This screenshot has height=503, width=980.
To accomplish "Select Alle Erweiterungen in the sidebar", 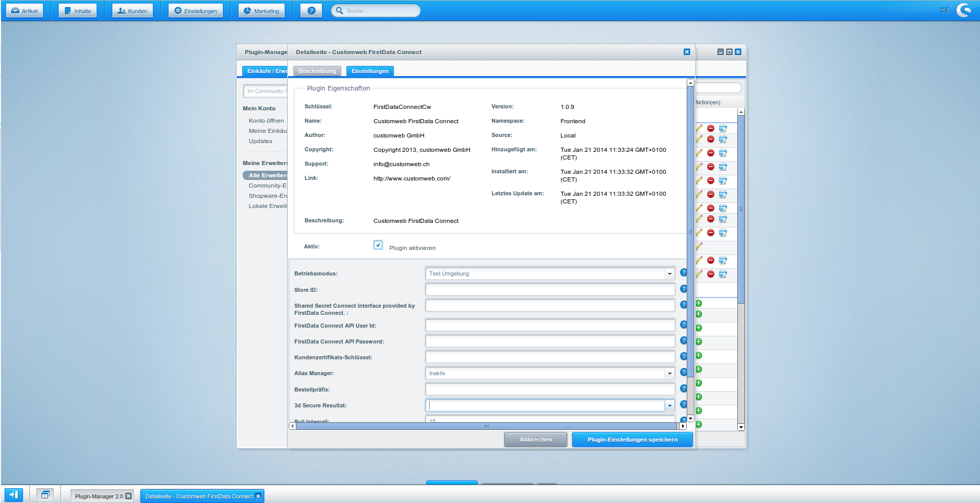I will point(266,175).
